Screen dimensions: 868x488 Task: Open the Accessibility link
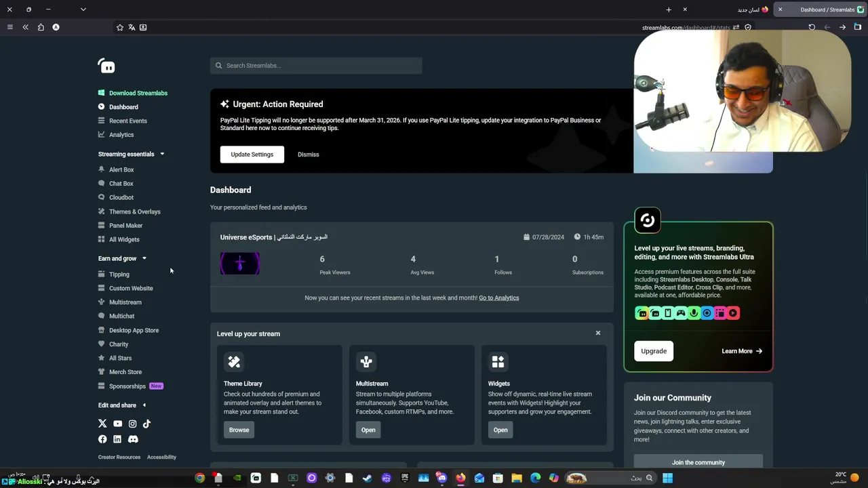point(161,457)
